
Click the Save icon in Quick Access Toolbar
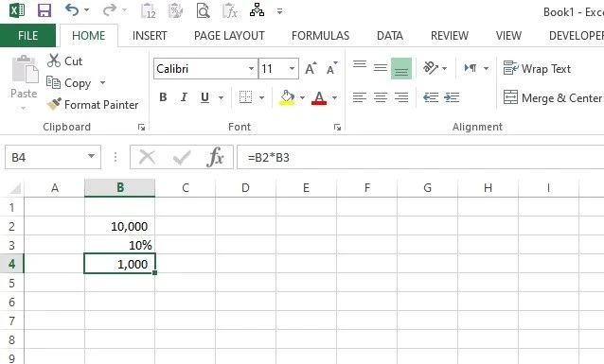coord(44,10)
